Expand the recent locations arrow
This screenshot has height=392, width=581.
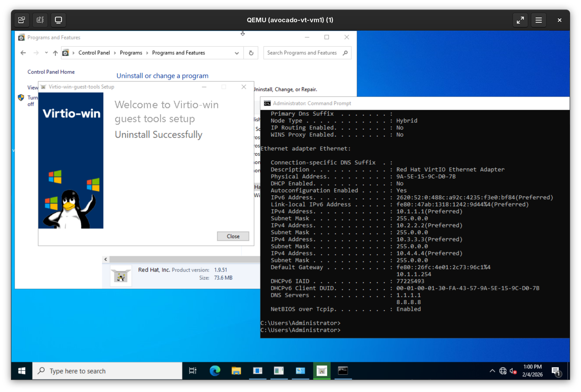click(46, 53)
